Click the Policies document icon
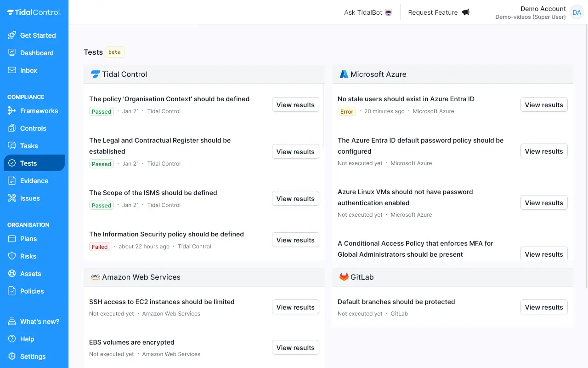The height and width of the screenshot is (368, 588). (12, 291)
